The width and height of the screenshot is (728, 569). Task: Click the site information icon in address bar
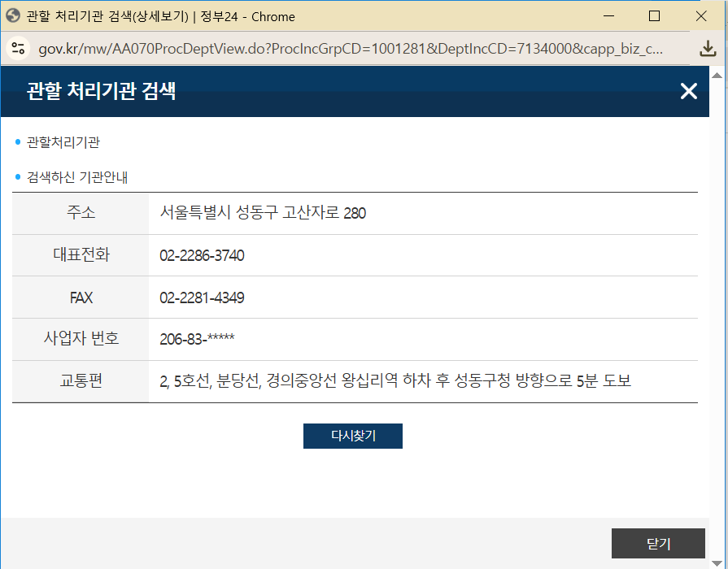pyautogui.click(x=21, y=50)
